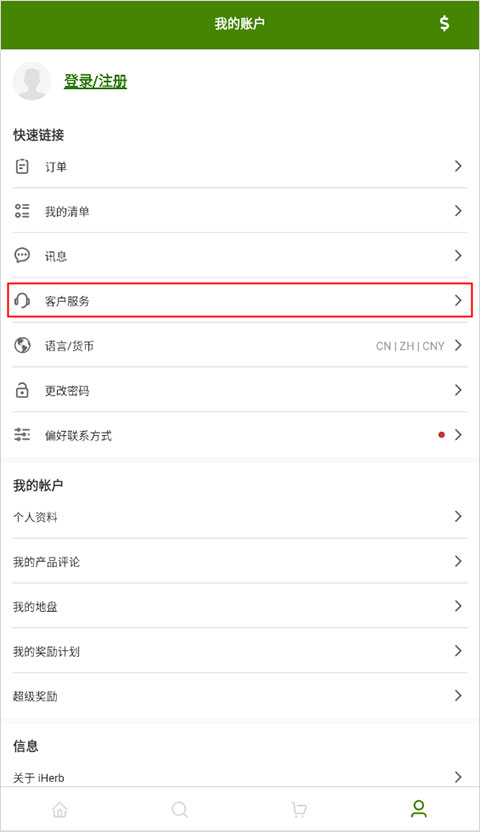Tap the 讯息 chat bubble icon
480x832 pixels.
[22, 256]
